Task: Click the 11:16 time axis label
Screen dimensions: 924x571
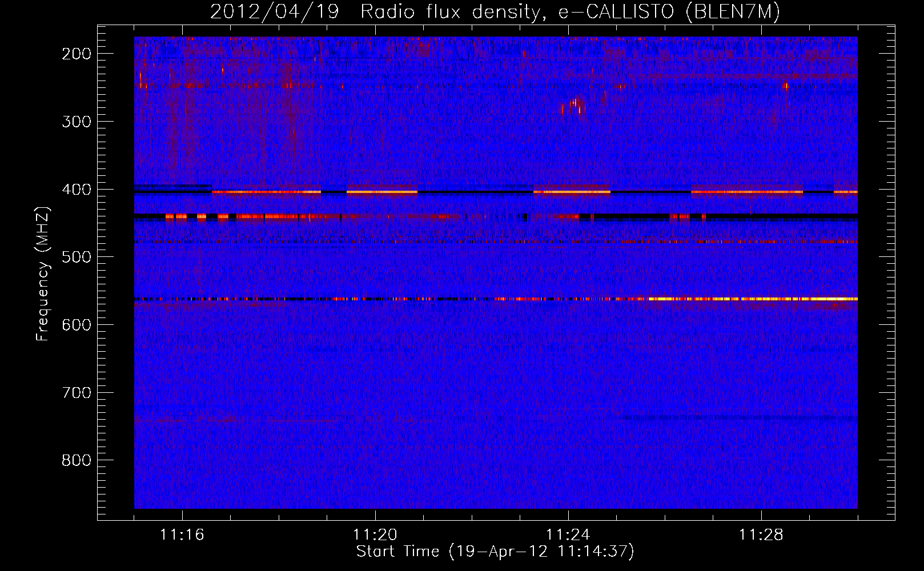Action: click(182, 534)
